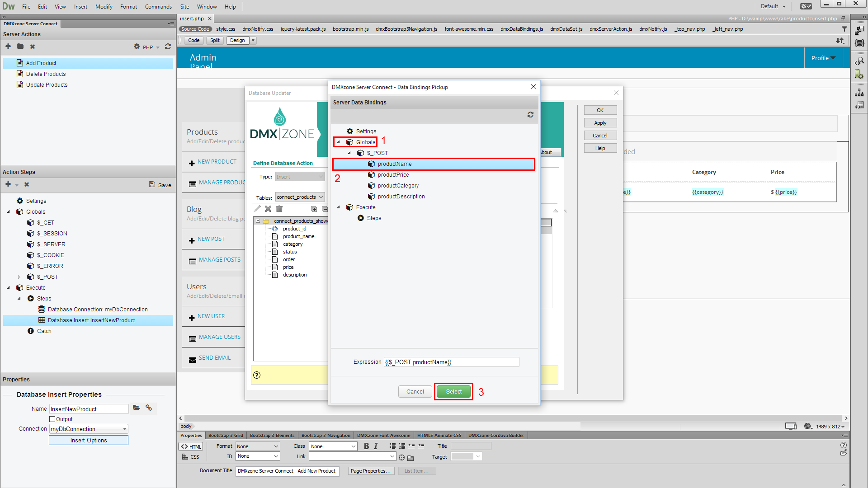Click the green Select button
Viewport: 868px width, 488px height.
pyautogui.click(x=454, y=392)
